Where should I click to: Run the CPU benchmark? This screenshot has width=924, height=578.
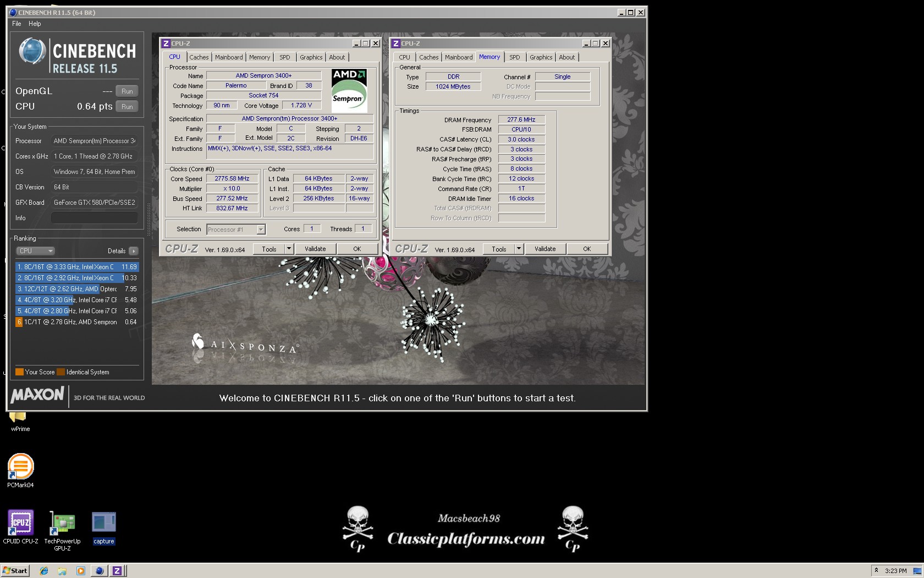coord(127,107)
